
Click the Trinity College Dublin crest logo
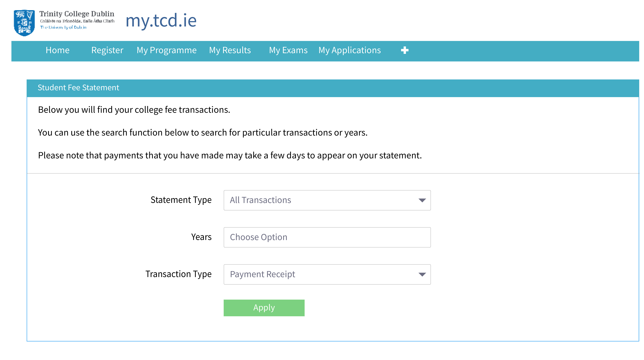click(x=24, y=22)
